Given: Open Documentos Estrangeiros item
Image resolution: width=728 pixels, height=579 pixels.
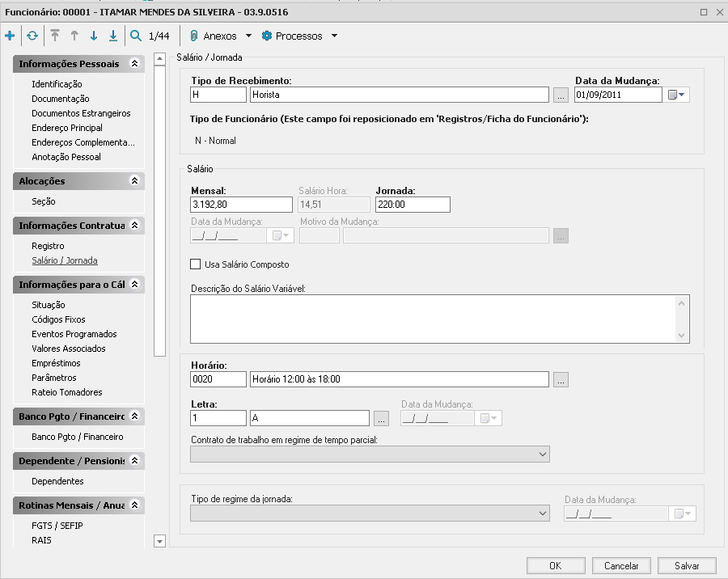Looking at the screenshot, I should 81,113.
